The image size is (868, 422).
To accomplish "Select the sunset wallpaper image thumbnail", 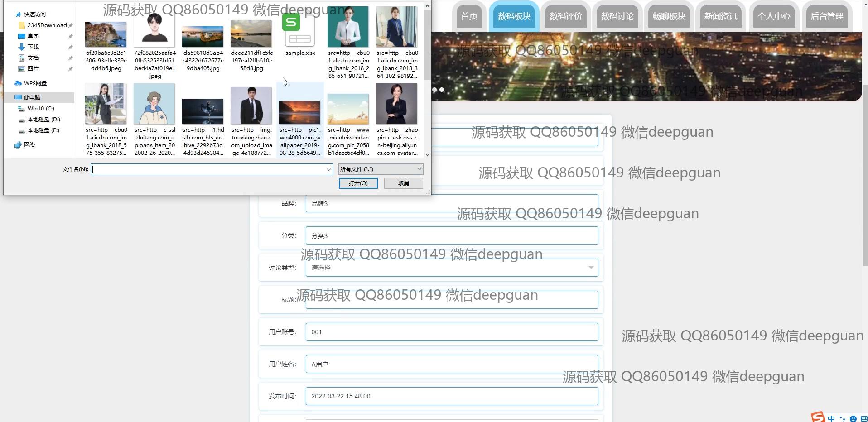I will click(x=299, y=112).
